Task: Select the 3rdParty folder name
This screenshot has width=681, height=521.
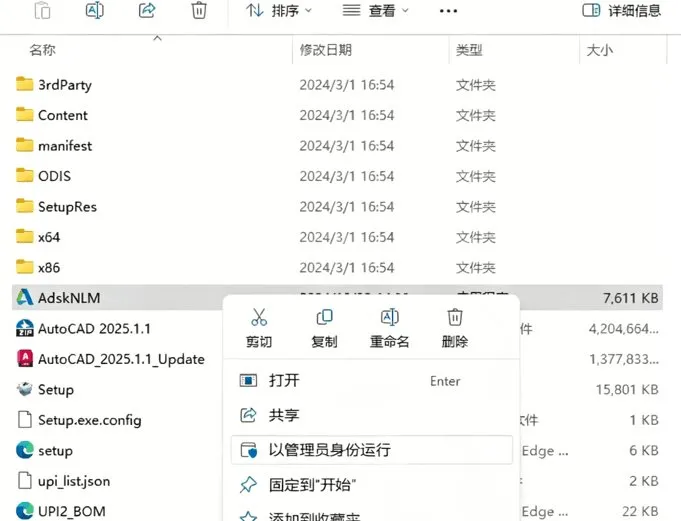Action: pyautogui.click(x=65, y=85)
